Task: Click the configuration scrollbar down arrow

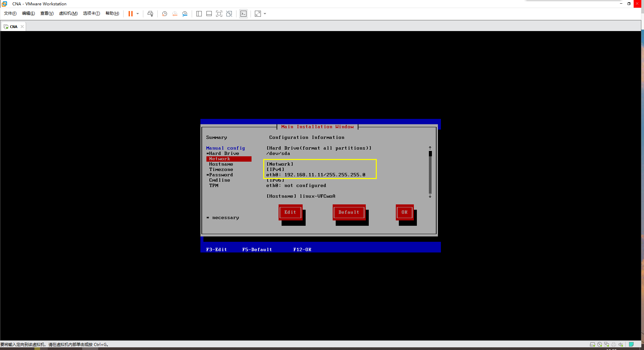Action: pyautogui.click(x=430, y=196)
